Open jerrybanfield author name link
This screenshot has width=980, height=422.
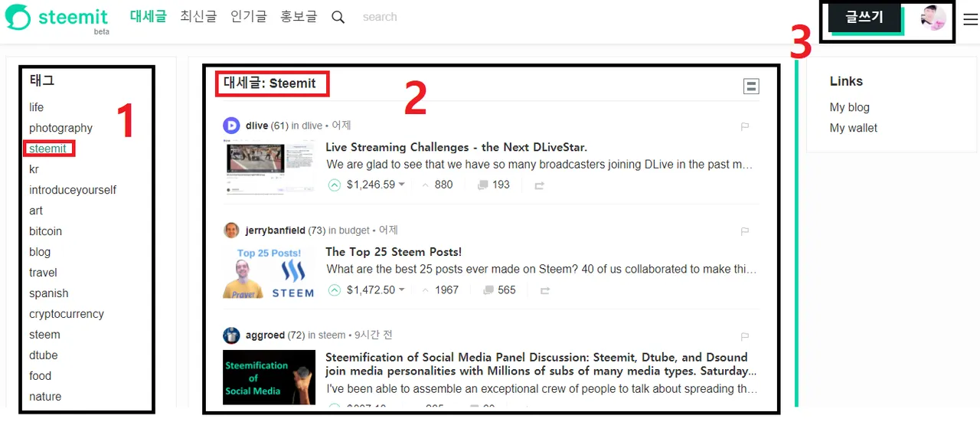[x=276, y=231]
